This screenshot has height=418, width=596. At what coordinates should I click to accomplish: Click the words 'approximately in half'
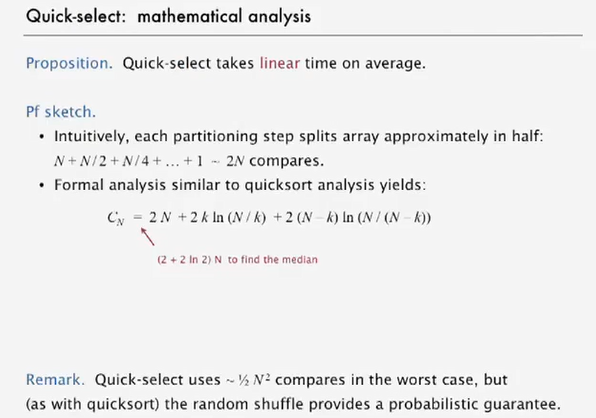pos(464,137)
